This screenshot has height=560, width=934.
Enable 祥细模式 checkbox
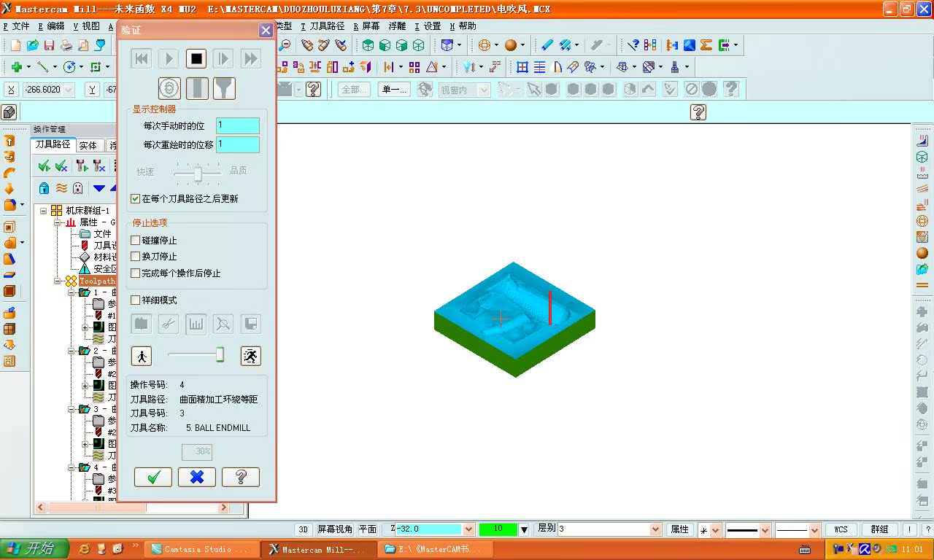point(136,300)
